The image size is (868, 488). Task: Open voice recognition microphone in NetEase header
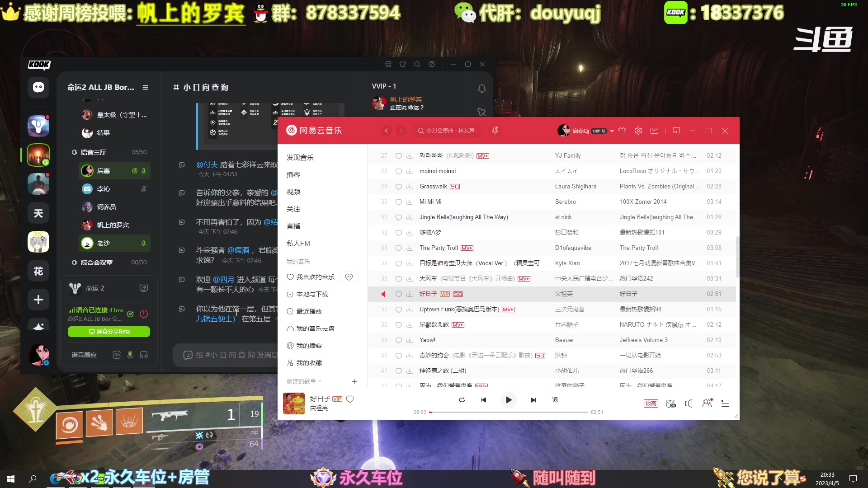(495, 131)
